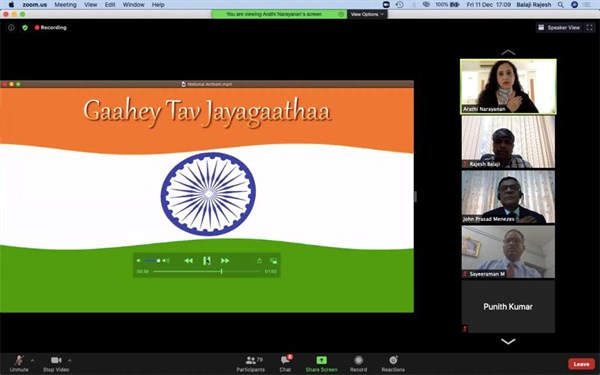This screenshot has height=375, width=600.
Task: Open the Window menu
Action: pos(134,5)
